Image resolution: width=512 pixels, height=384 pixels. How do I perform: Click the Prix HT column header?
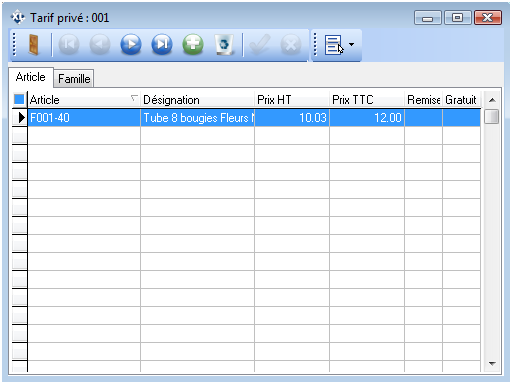[x=292, y=100]
